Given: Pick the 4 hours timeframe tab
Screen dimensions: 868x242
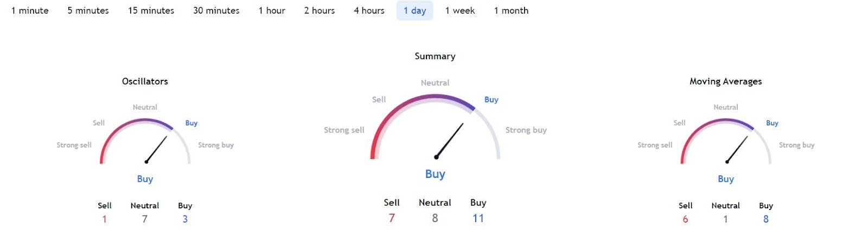Looking at the screenshot, I should [369, 11].
